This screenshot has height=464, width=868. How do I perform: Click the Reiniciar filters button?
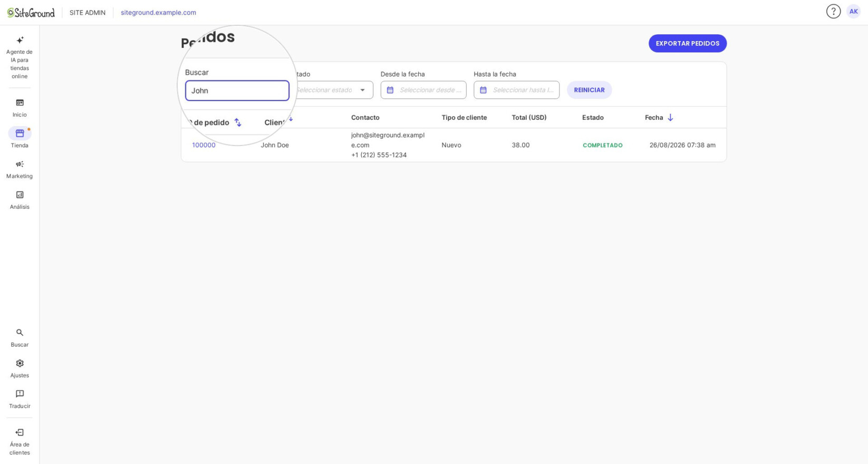pos(589,90)
